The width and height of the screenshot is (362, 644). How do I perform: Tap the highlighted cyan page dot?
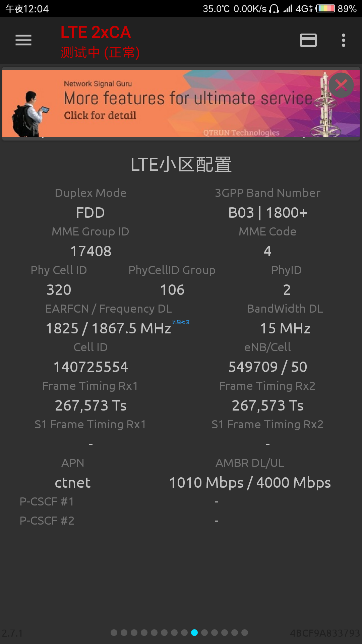tap(194, 633)
